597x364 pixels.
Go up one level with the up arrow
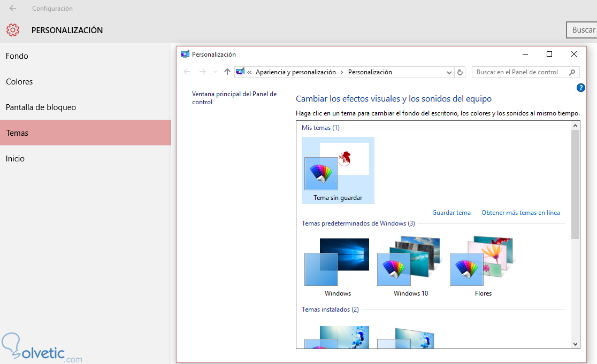point(227,72)
